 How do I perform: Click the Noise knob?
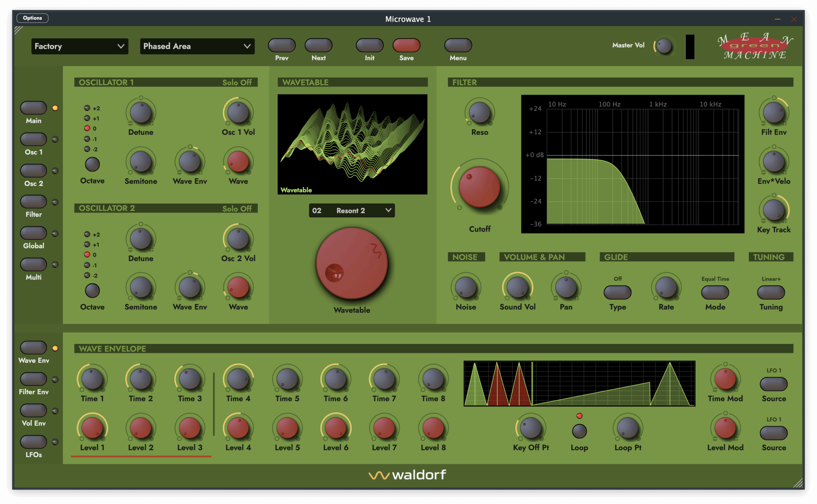click(466, 287)
